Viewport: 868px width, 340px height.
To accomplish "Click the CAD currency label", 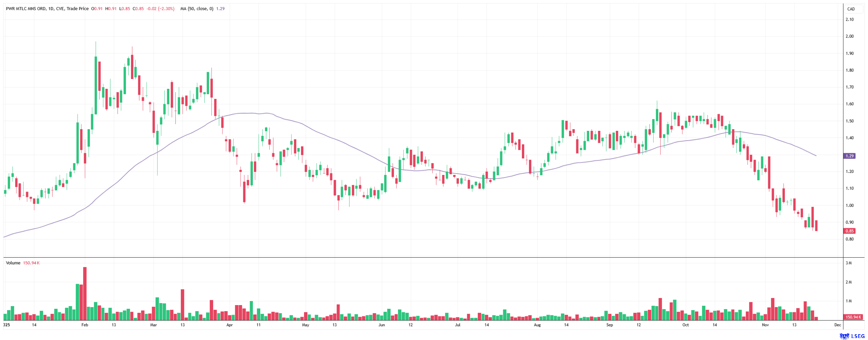I will click(851, 9).
